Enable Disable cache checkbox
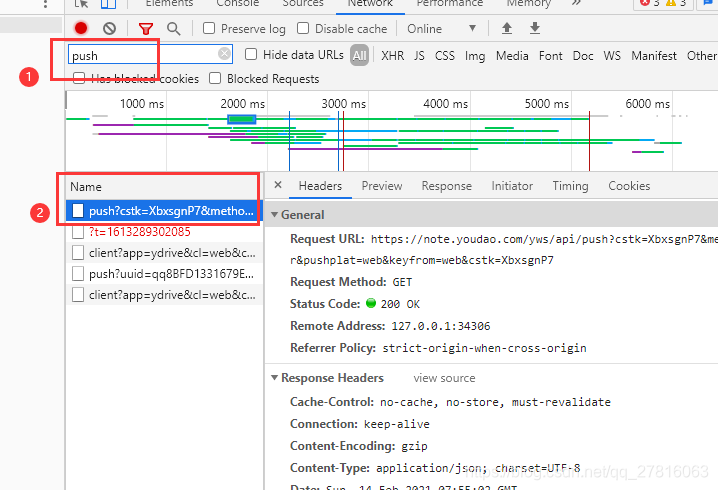Viewport: 718px width, 490px height. pyautogui.click(x=303, y=28)
